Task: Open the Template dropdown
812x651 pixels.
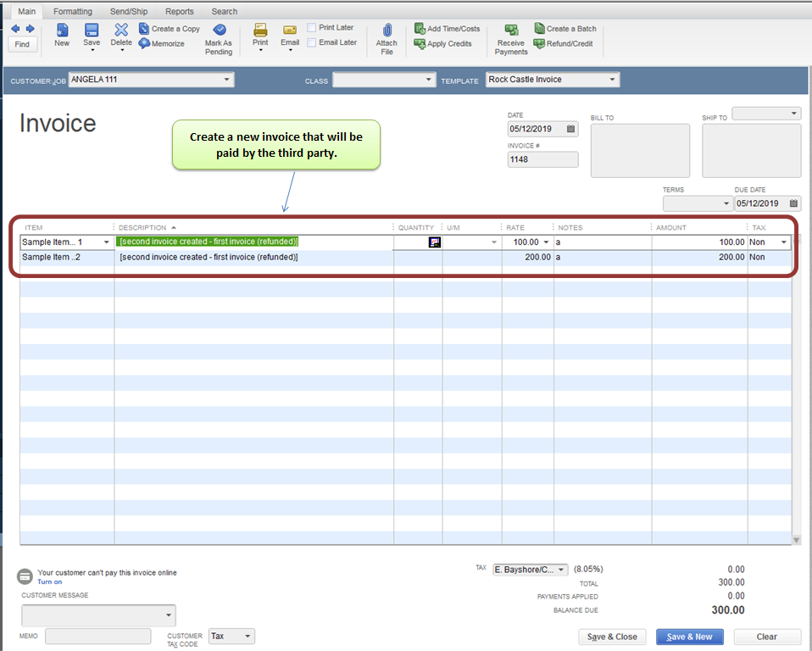Action: tap(612, 80)
